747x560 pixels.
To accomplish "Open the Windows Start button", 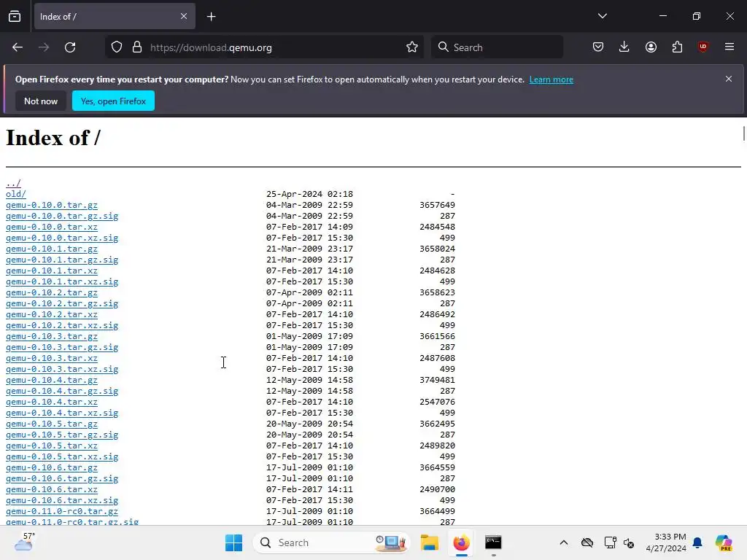I will (x=233, y=542).
